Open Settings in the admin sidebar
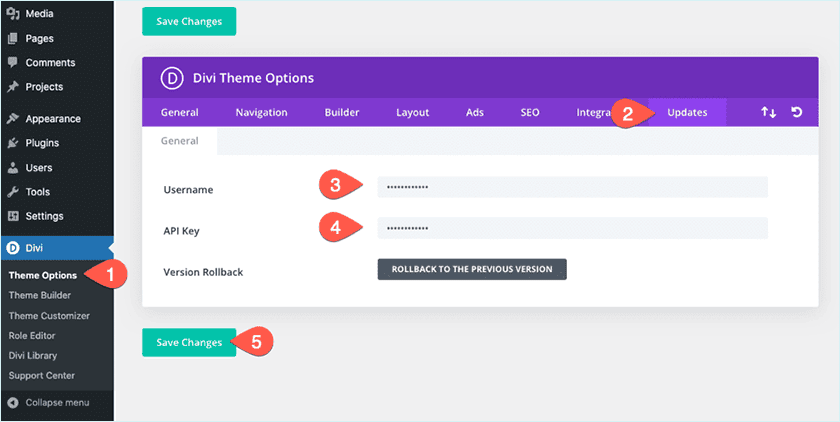 coord(44,216)
